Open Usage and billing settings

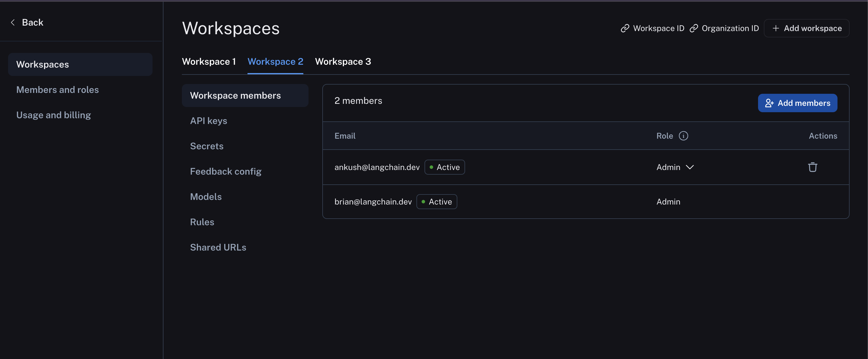(53, 114)
